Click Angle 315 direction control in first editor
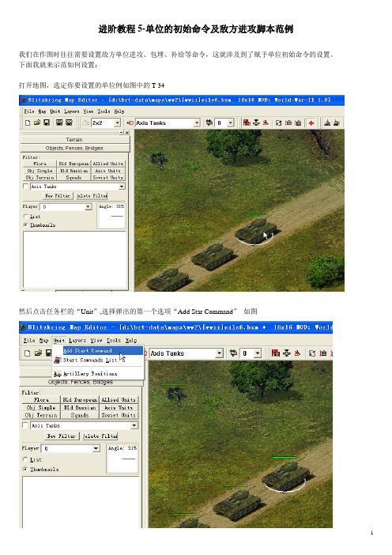Viewport: 392px width, 555px height. pyautogui.click(x=111, y=216)
